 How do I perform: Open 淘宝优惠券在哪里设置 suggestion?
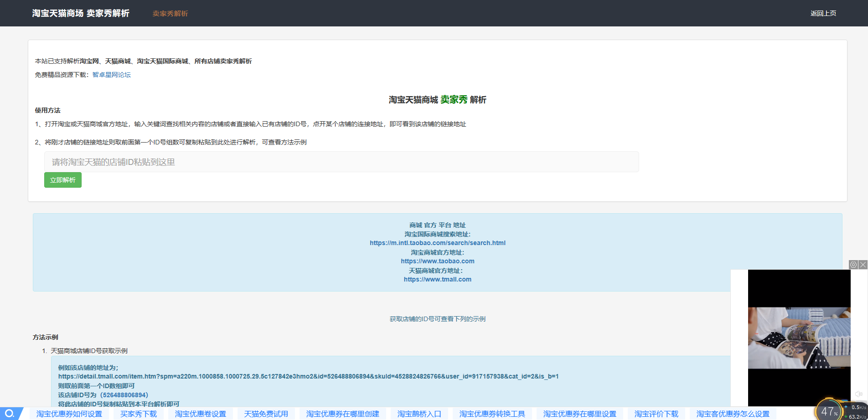coord(580,414)
